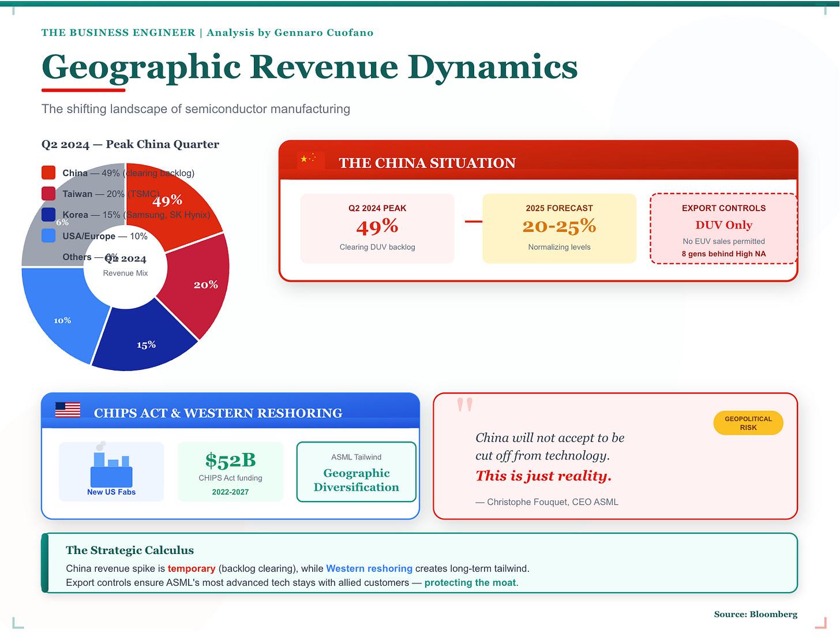Viewport: 840px width, 640px height.
Task: Click the dark blue Korea legend swatch
Action: pos(48,215)
